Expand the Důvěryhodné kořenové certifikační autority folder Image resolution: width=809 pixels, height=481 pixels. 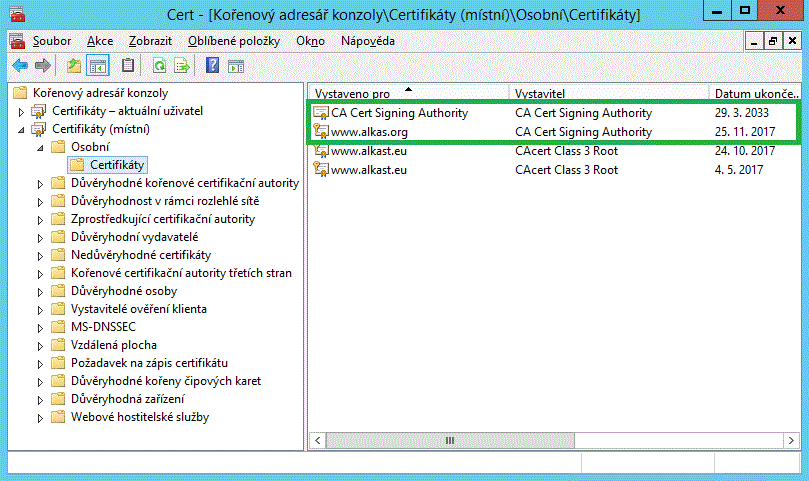tap(40, 183)
